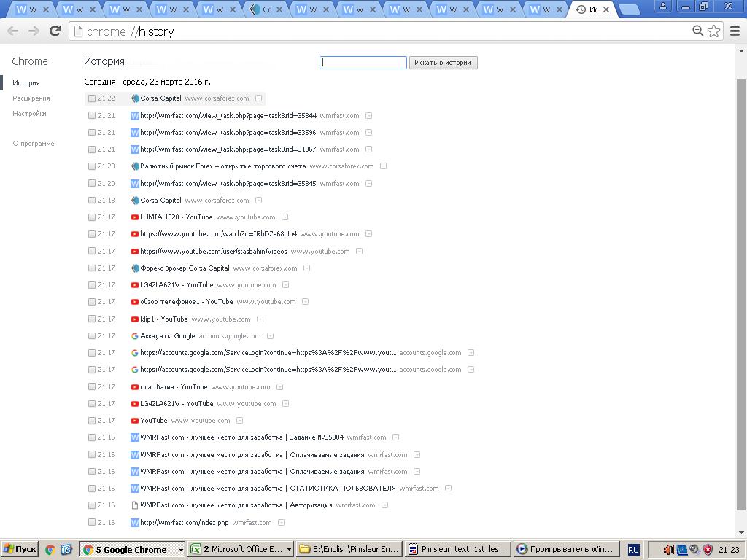This screenshot has height=560, width=747.
Task: Select Расширения in the sidebar
Action: pyautogui.click(x=31, y=98)
